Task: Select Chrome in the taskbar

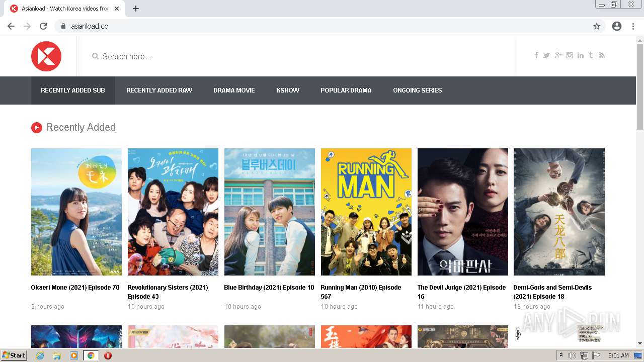Action: [x=91, y=355]
